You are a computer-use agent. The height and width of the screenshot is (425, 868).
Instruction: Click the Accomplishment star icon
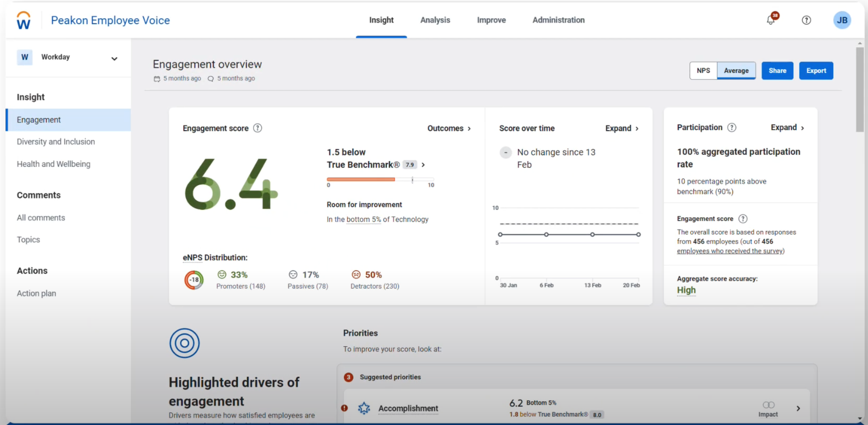tap(364, 408)
